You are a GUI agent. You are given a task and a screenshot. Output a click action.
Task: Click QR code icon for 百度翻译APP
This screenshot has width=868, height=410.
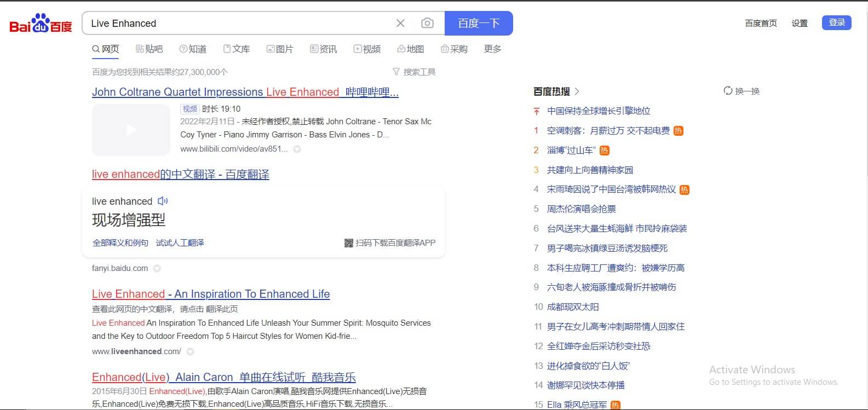click(x=348, y=242)
